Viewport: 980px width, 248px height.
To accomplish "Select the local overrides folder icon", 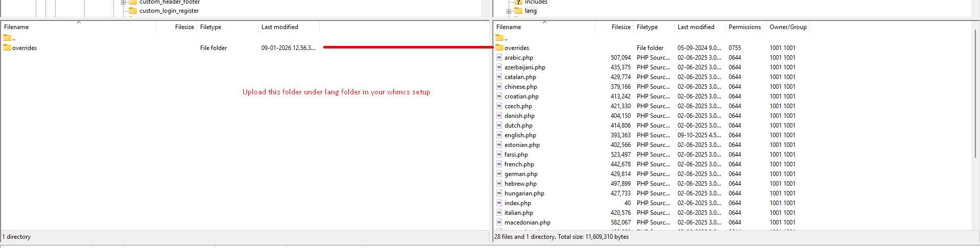I will 7,47.
